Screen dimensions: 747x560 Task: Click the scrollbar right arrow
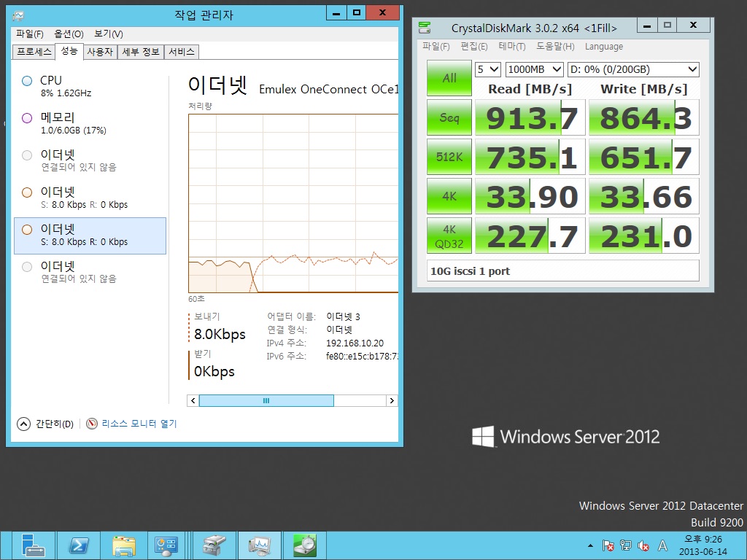[x=392, y=400]
